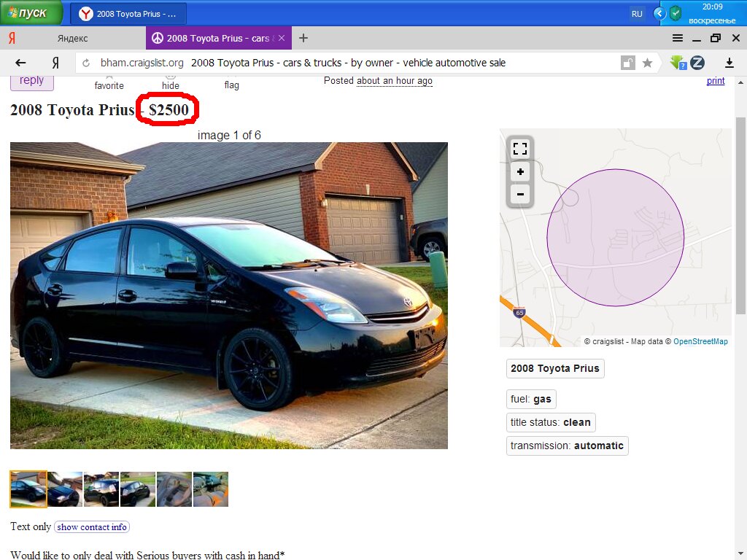Expand the hidden tray icons arrow
The image size is (747, 560).
coord(659,13)
